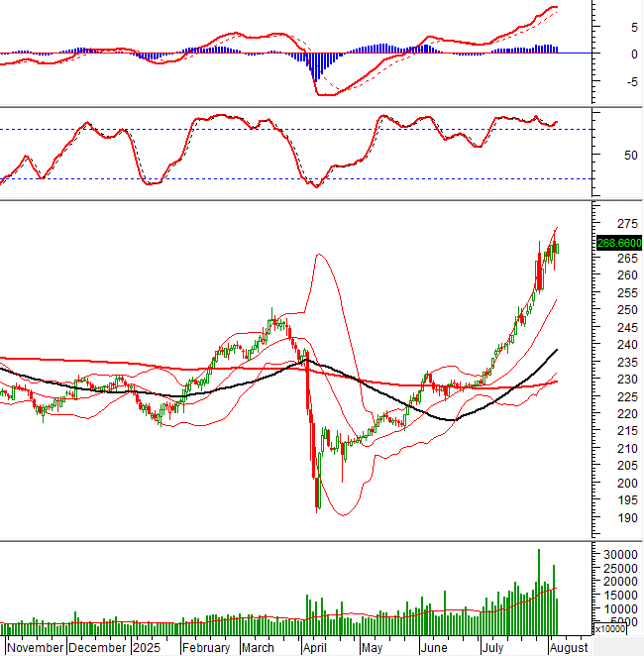Click the -5 value on the MACD axis
The width and height of the screenshot is (644, 656).
pyautogui.click(x=632, y=82)
